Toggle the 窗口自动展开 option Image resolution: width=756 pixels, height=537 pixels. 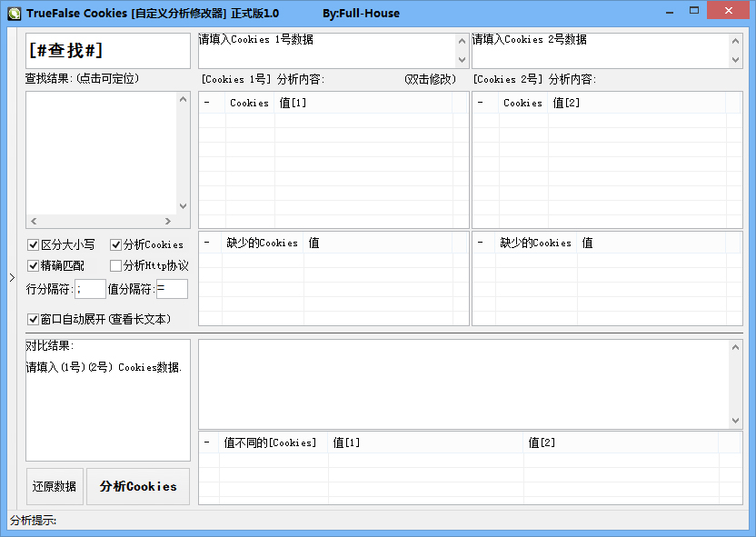tap(33, 319)
